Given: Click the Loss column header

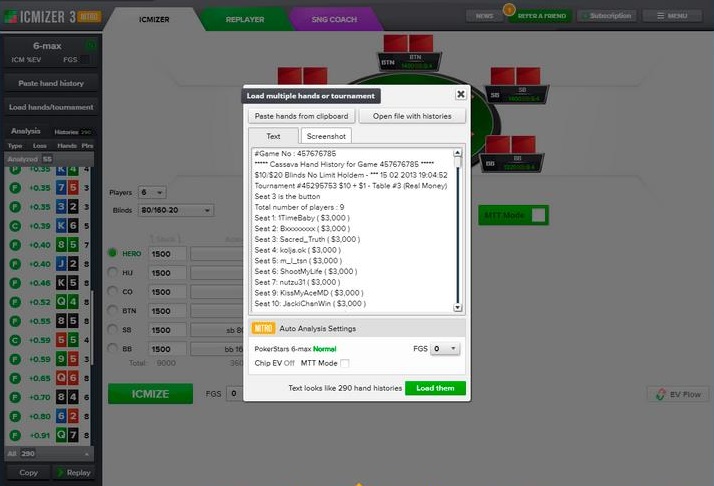Looking at the screenshot, I should (40, 146).
